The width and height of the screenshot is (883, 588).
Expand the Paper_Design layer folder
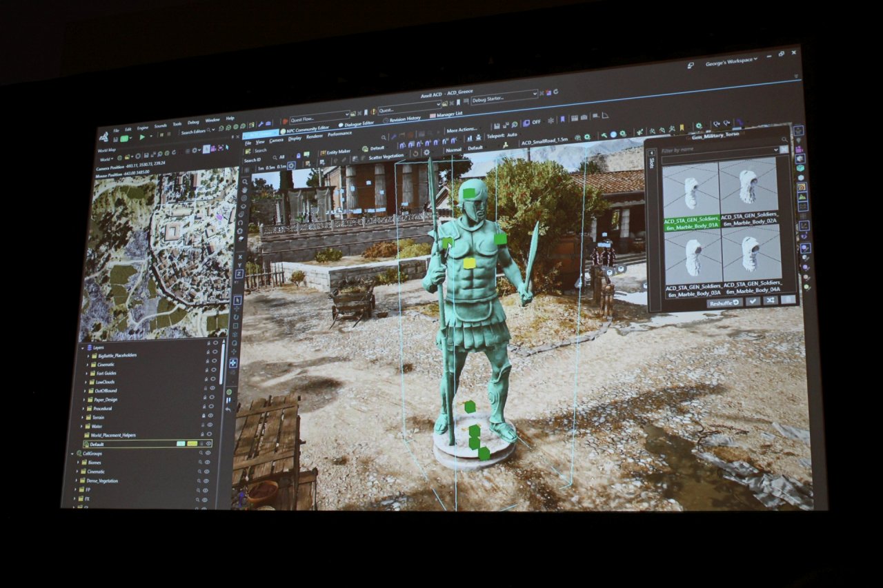(83, 400)
